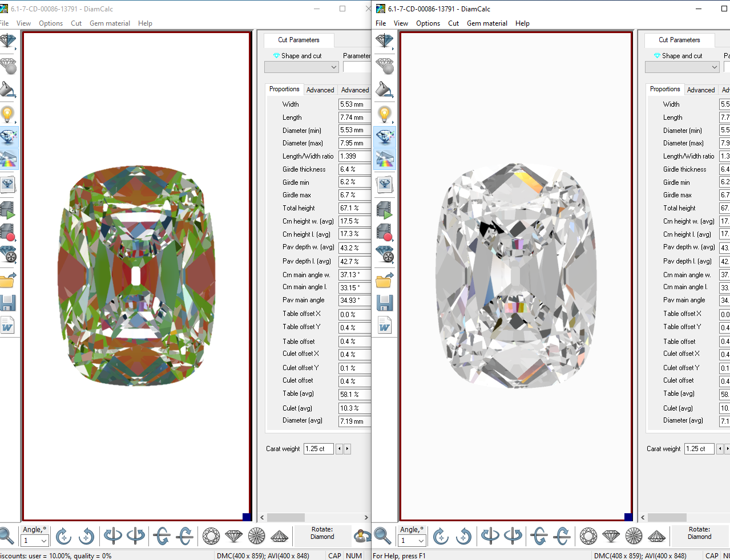Click film strip play icon in left window
Screen dimensions: 730x560
click(8, 210)
